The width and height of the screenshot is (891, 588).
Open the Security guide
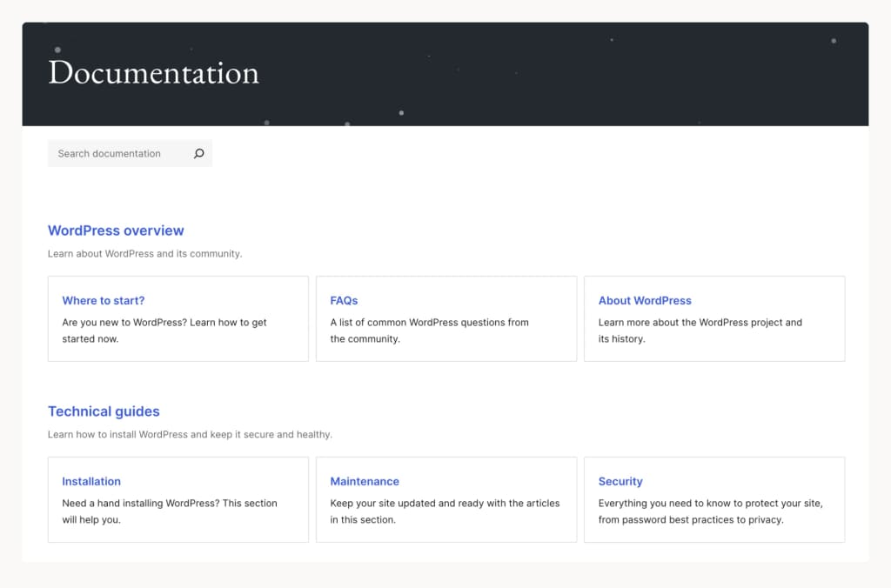click(620, 481)
